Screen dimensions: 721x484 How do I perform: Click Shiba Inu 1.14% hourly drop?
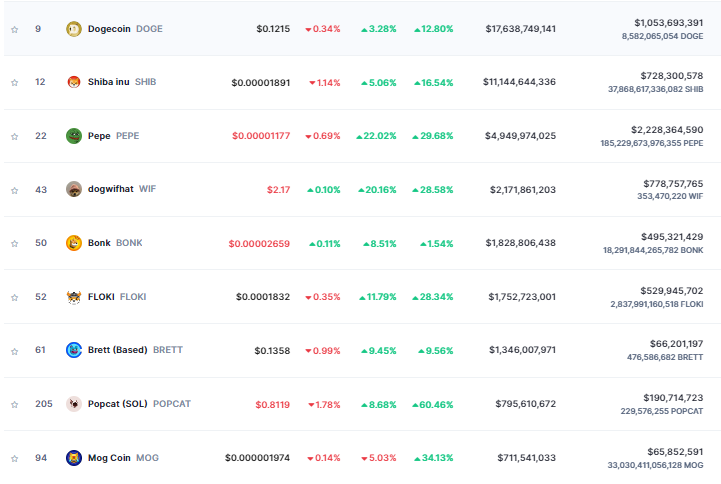325,83
